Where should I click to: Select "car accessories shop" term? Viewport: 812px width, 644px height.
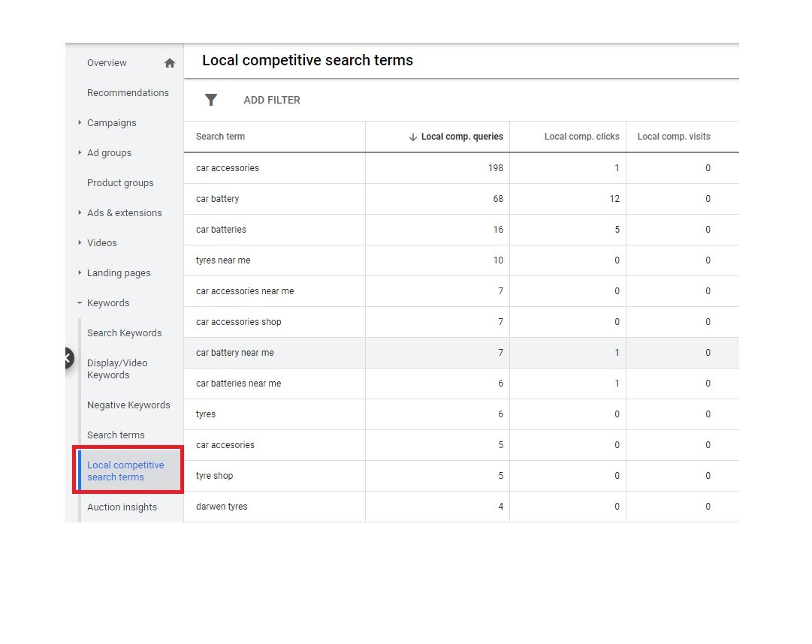pos(239,322)
